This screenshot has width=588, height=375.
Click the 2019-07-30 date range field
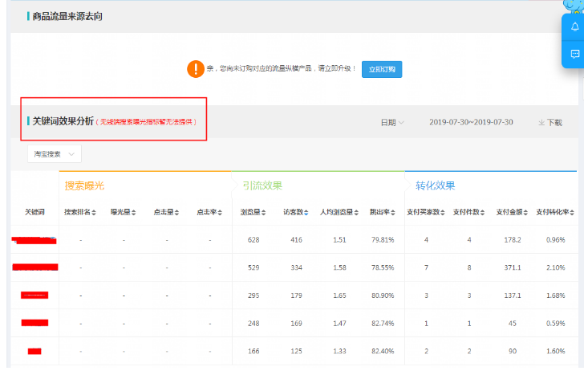pyautogui.click(x=472, y=123)
